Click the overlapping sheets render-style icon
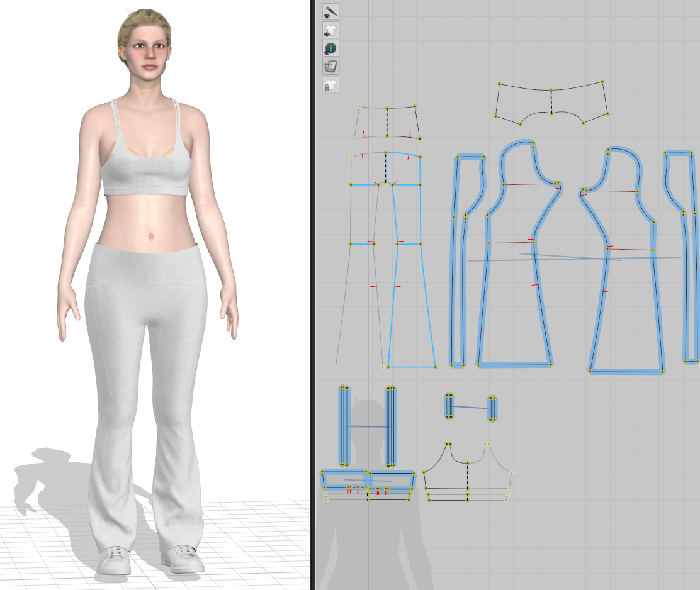Screen dimensions: 700x590 pos(330,67)
